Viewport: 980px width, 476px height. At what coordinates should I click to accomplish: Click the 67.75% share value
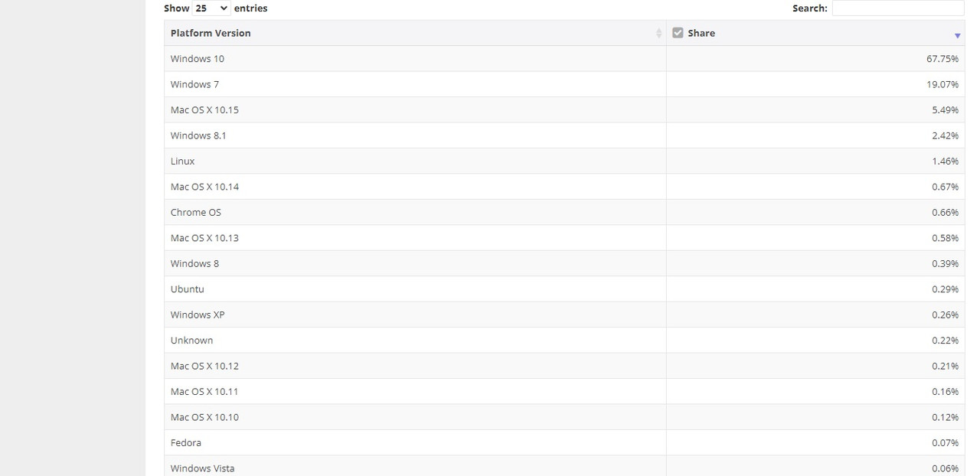click(x=942, y=59)
